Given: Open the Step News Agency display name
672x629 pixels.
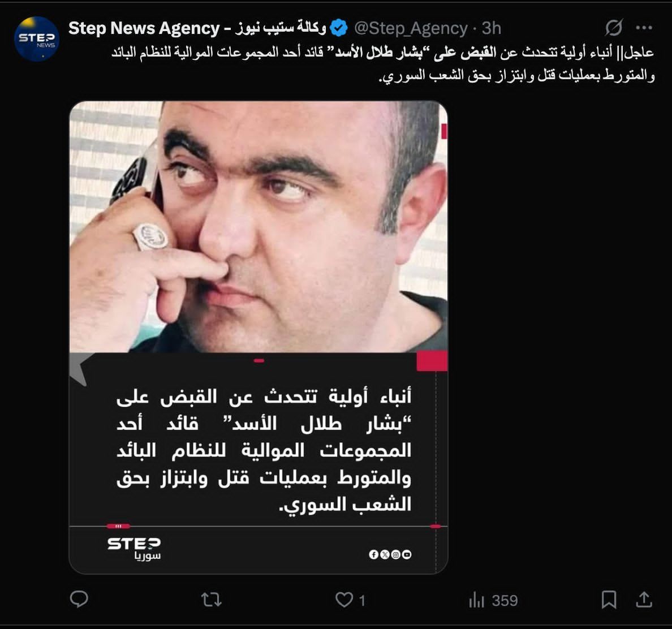Looking at the screenshot, I should click(197, 28).
